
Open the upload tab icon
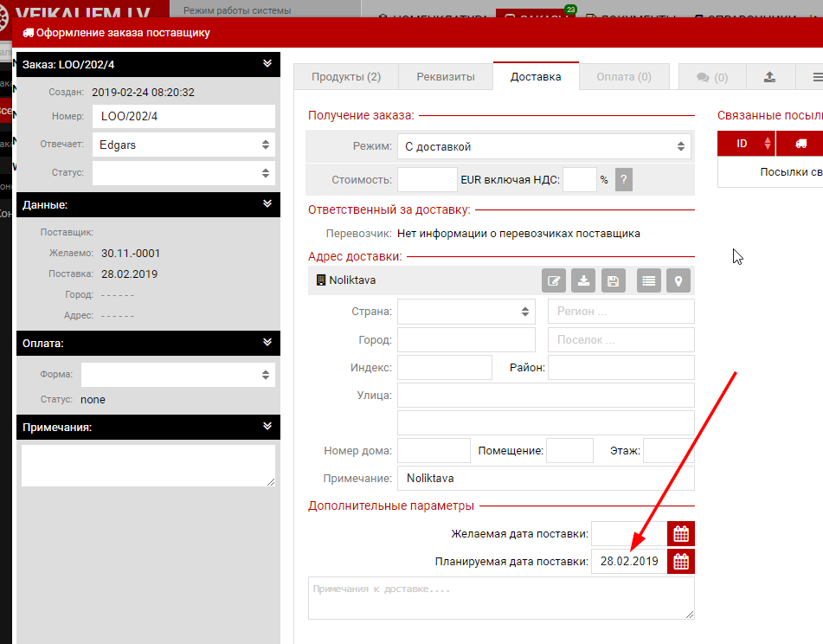tap(769, 77)
